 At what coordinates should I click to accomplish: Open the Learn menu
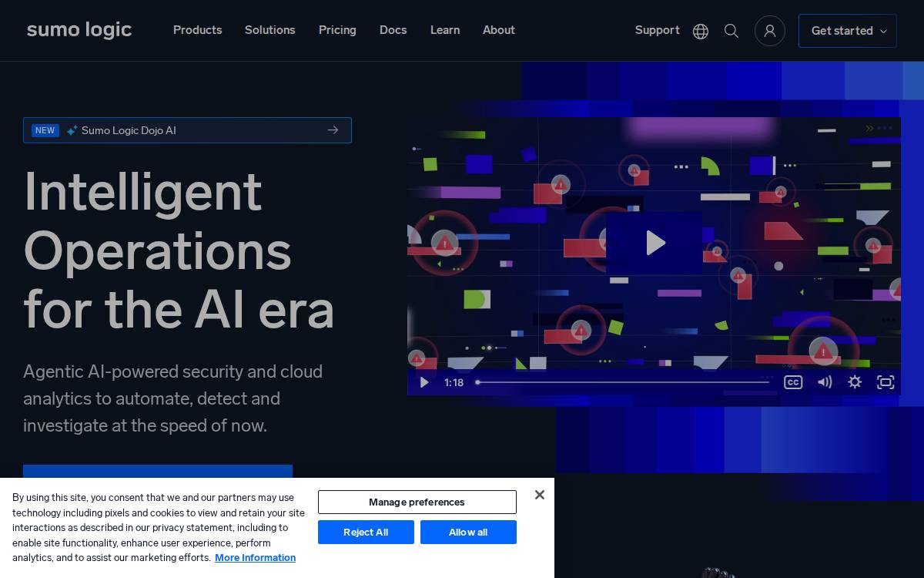click(445, 30)
